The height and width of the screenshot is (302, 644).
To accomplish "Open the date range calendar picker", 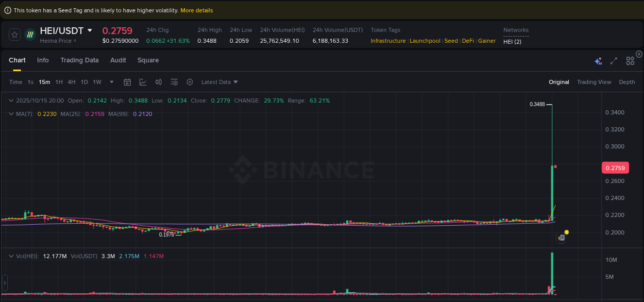I will click(127, 82).
